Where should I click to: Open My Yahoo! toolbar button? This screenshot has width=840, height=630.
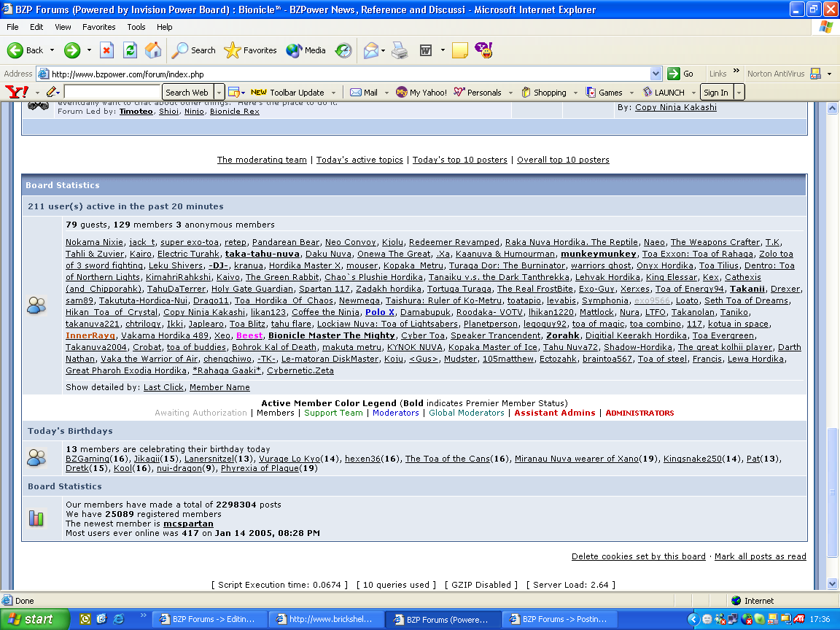421,92
